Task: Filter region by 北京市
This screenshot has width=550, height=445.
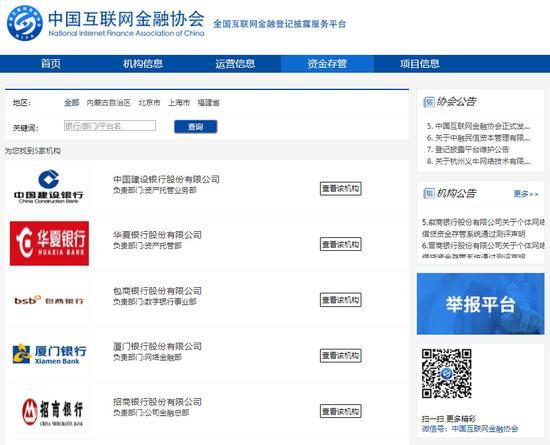Action: click(149, 103)
